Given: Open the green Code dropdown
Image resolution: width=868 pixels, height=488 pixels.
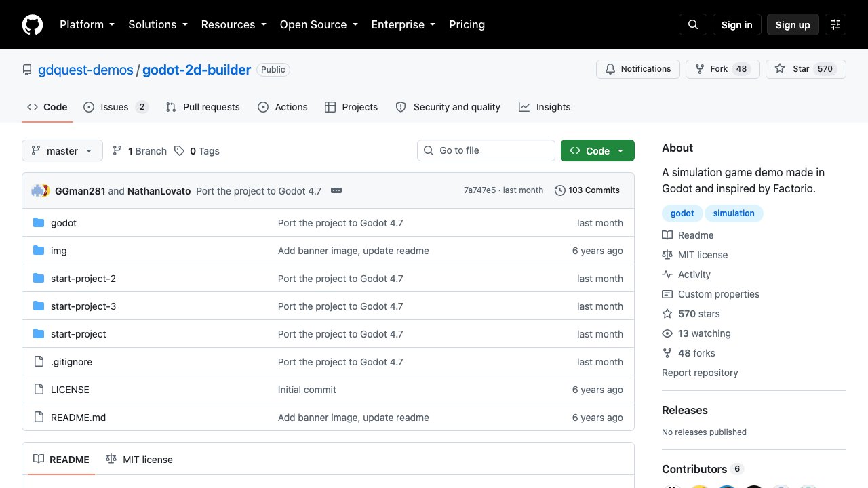Looking at the screenshot, I should [597, 150].
